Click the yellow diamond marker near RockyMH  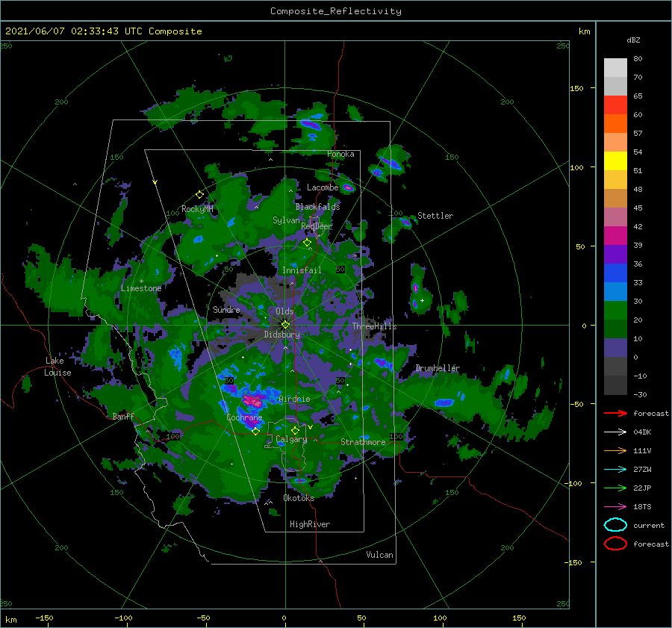pos(199,195)
